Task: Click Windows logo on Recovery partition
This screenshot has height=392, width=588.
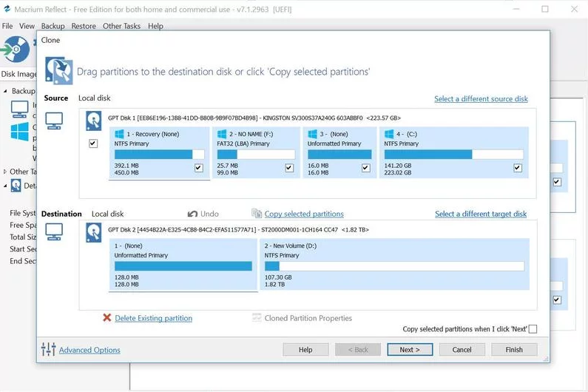Action: (x=119, y=134)
